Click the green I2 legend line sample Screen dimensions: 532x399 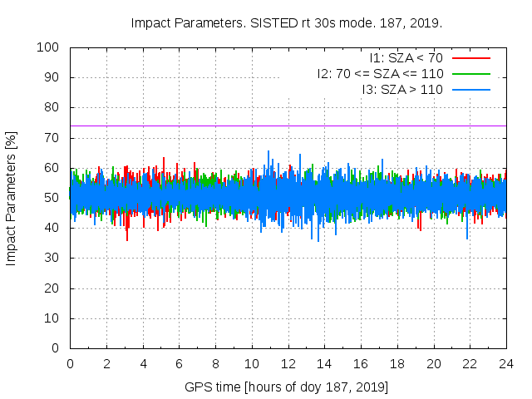click(470, 73)
